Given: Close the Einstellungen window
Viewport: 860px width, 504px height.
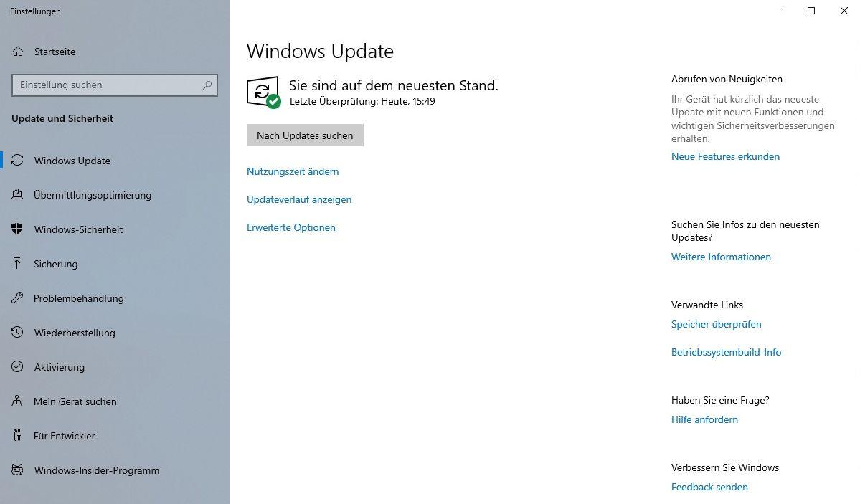Looking at the screenshot, I should (844, 11).
